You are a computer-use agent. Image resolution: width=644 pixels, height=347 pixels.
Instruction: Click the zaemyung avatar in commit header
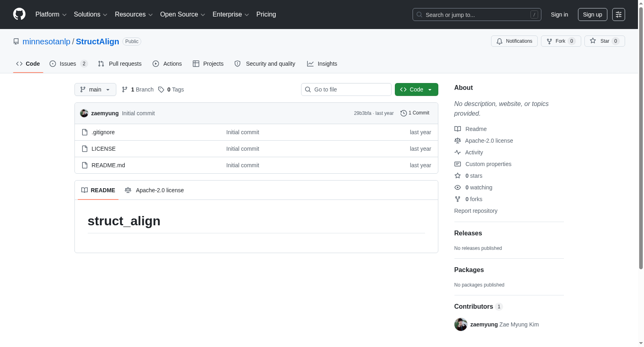pos(84,113)
